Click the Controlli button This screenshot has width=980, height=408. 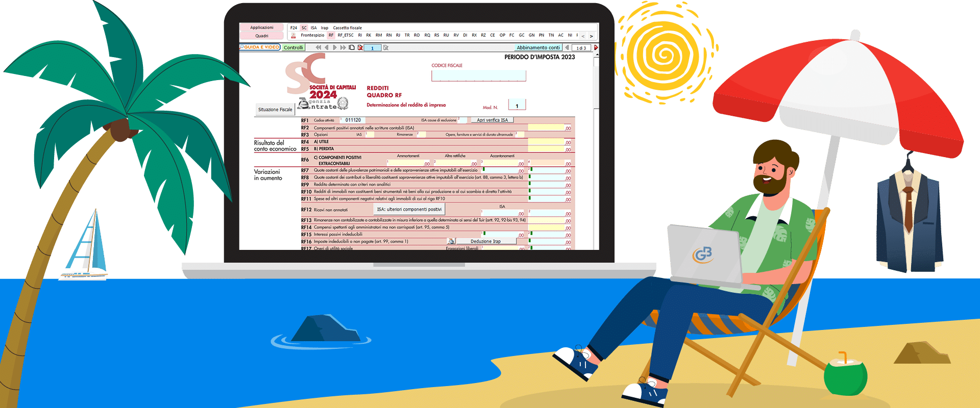point(293,47)
